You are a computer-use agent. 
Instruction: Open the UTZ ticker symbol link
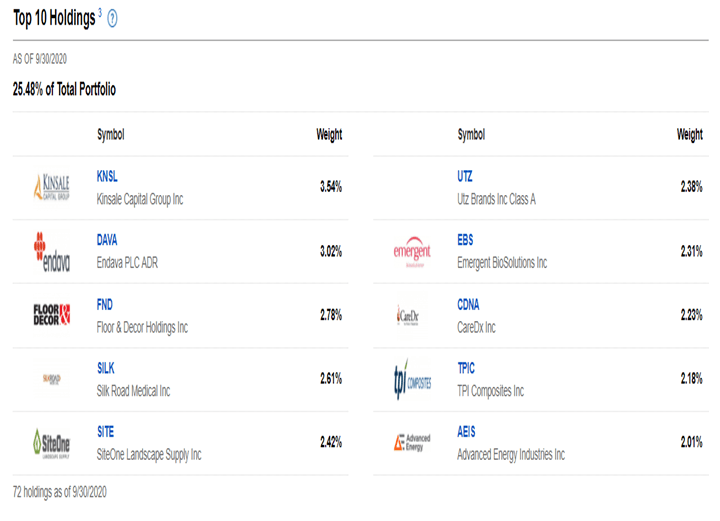(x=466, y=176)
